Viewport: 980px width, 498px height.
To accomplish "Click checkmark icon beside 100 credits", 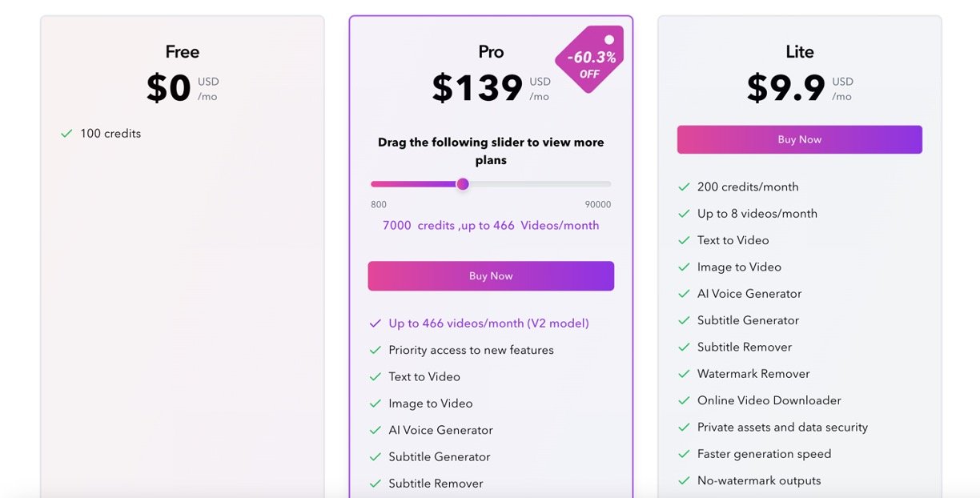I will click(x=66, y=134).
